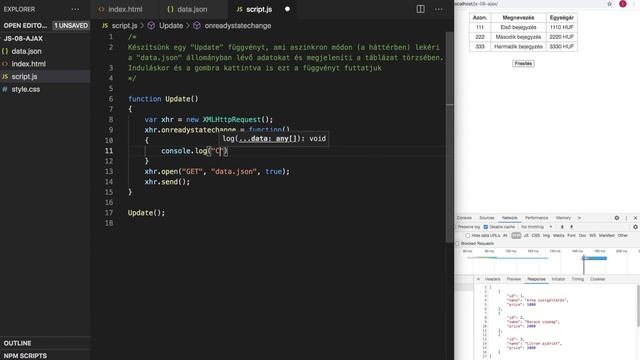Screen dimensions: 640x360
Task: Select request Response tab
Action: tap(536, 279)
